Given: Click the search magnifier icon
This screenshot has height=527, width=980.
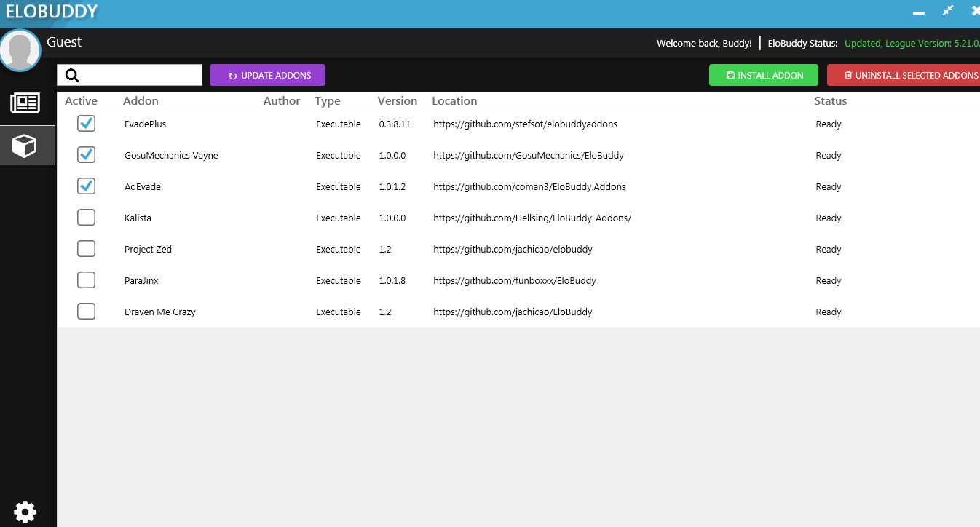Looking at the screenshot, I should [72, 76].
